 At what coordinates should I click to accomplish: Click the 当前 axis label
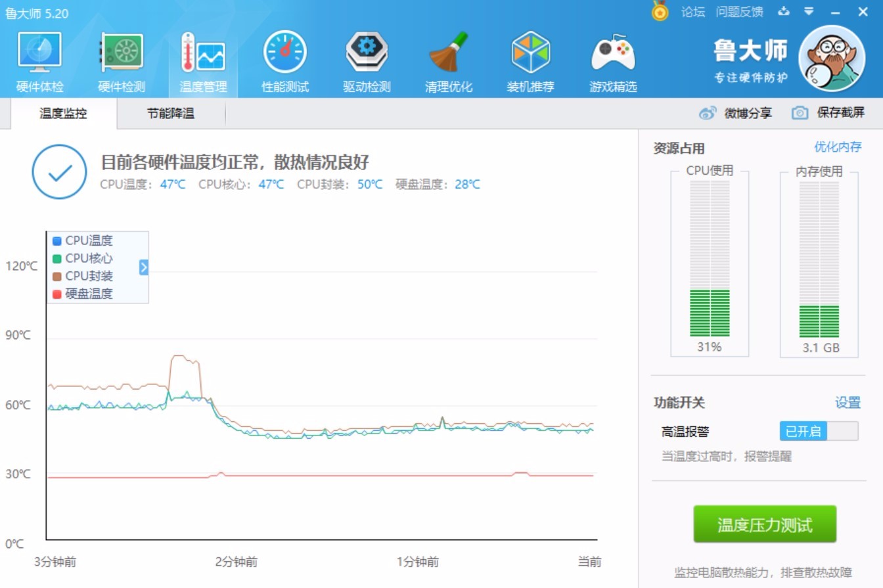click(x=589, y=562)
